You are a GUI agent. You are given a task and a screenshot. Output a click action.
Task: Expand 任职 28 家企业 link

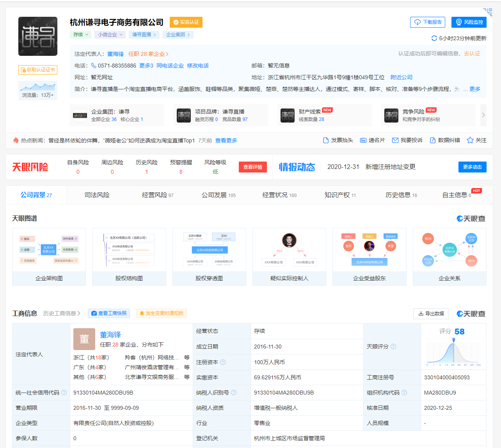pos(148,54)
